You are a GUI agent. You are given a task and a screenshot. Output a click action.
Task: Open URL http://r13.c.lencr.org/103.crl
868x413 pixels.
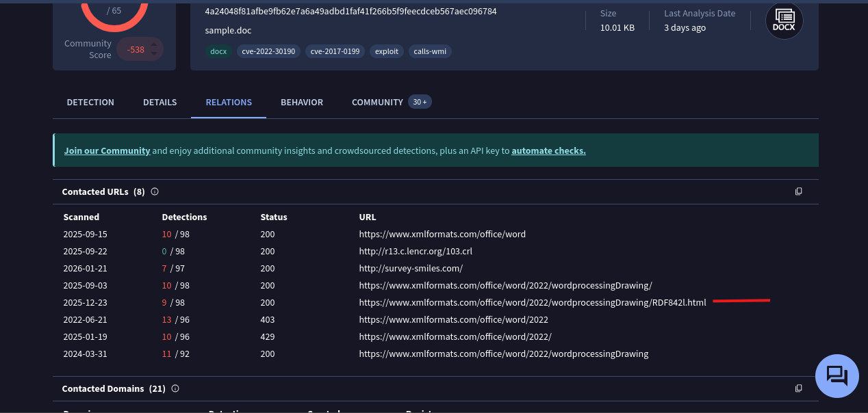click(416, 251)
